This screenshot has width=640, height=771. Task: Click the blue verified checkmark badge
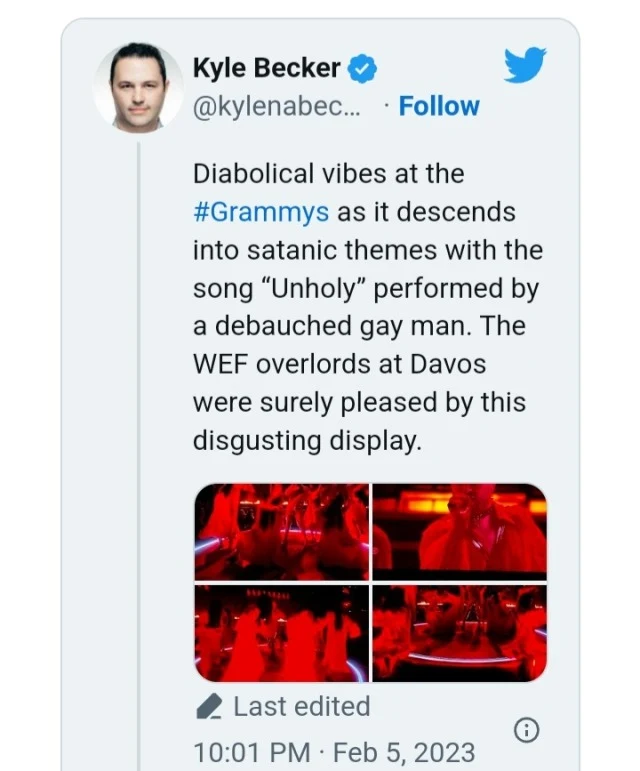(x=362, y=68)
